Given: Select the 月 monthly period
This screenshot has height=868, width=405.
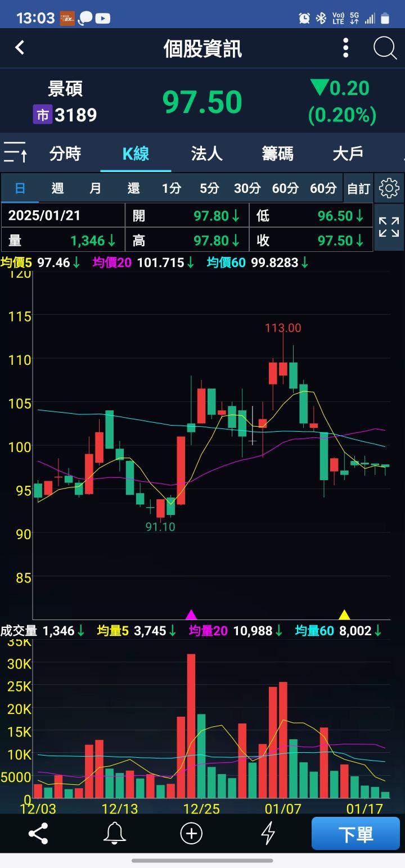Looking at the screenshot, I should [96, 188].
